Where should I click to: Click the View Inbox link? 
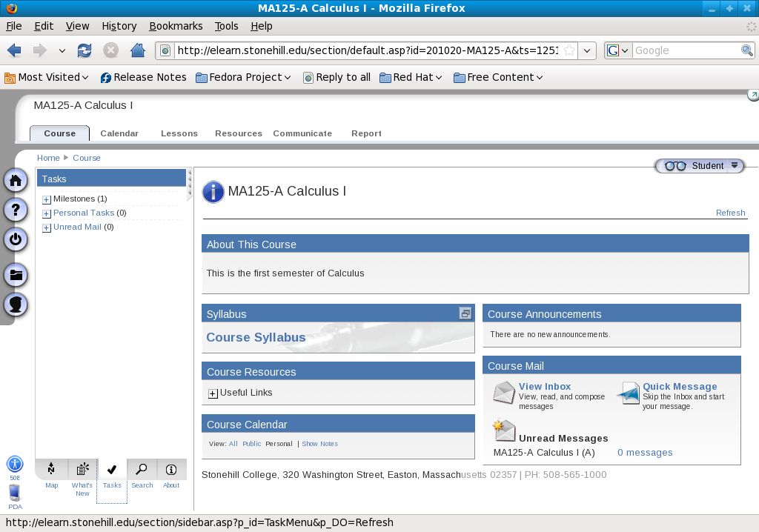point(545,386)
